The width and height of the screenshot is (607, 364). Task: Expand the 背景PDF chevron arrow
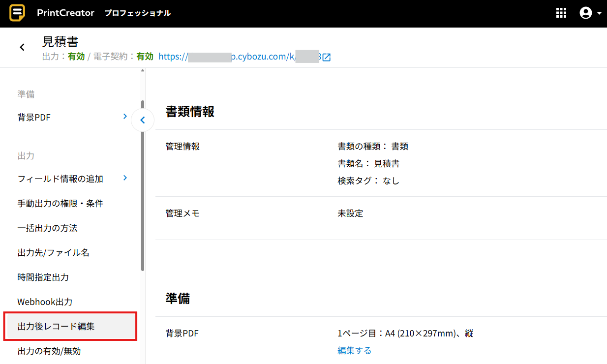coord(125,117)
